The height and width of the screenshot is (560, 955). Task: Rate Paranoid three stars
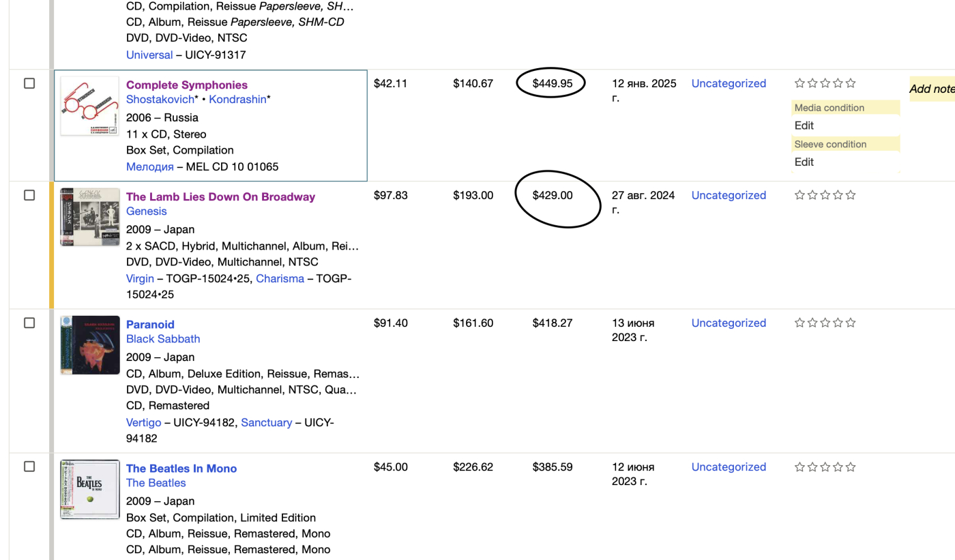point(825,323)
